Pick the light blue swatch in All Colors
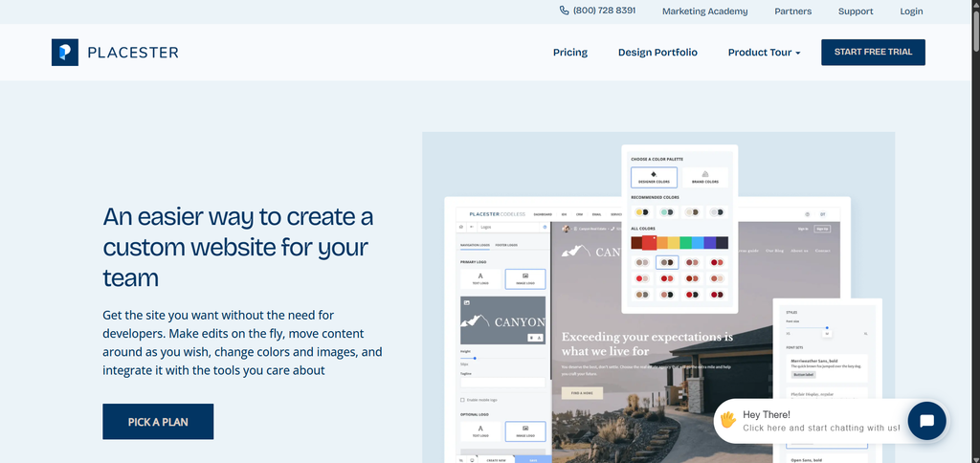The height and width of the screenshot is (463, 980). point(698,243)
